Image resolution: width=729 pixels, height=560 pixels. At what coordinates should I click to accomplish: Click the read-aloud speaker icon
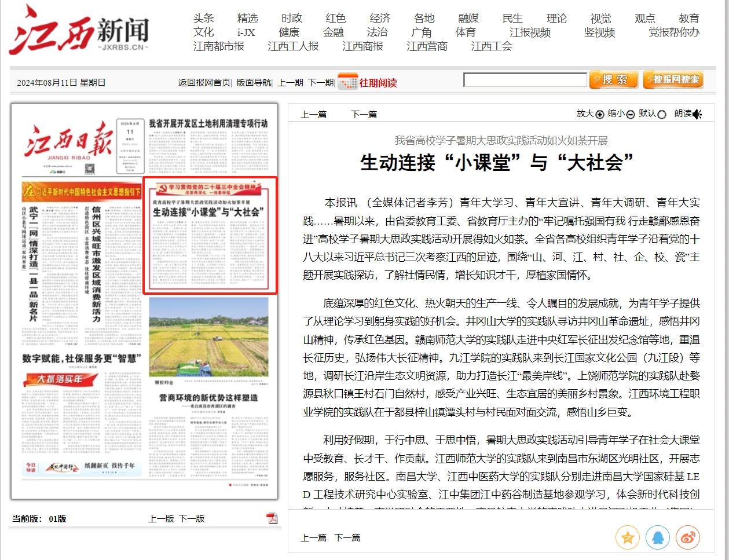tap(697, 114)
